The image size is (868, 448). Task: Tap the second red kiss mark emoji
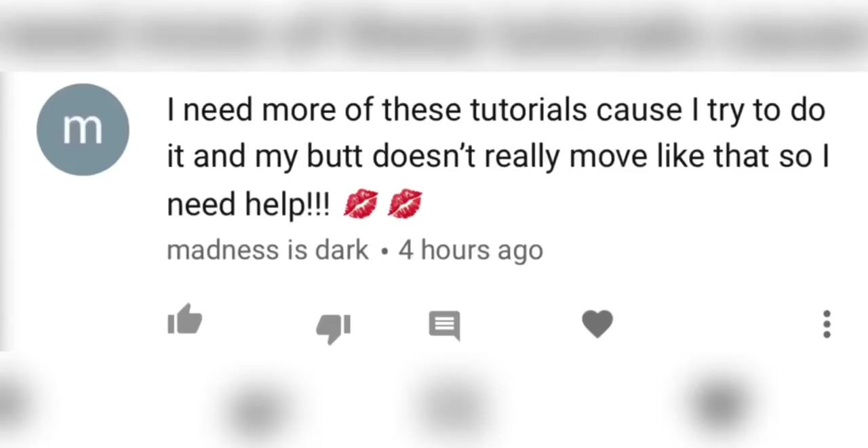405,204
